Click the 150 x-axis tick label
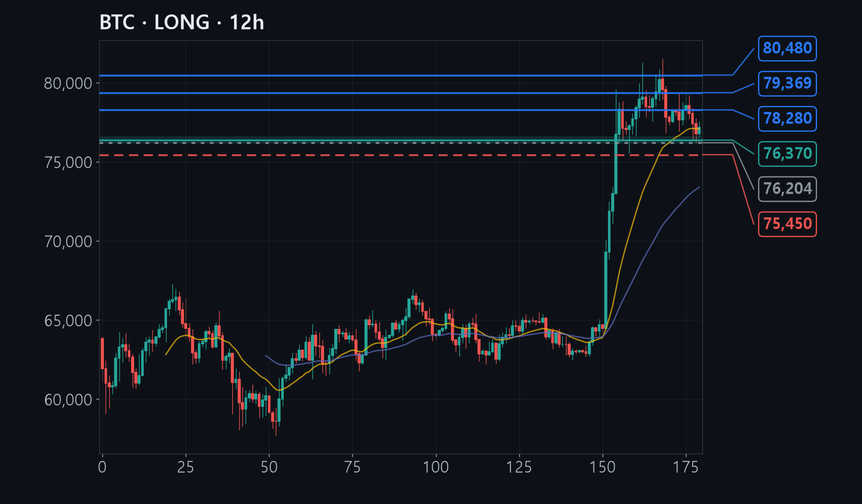 click(603, 467)
